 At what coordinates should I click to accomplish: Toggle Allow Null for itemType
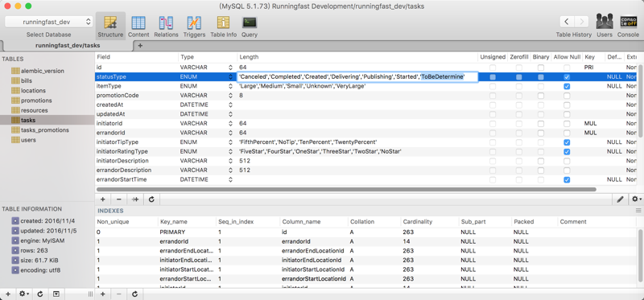click(x=567, y=87)
